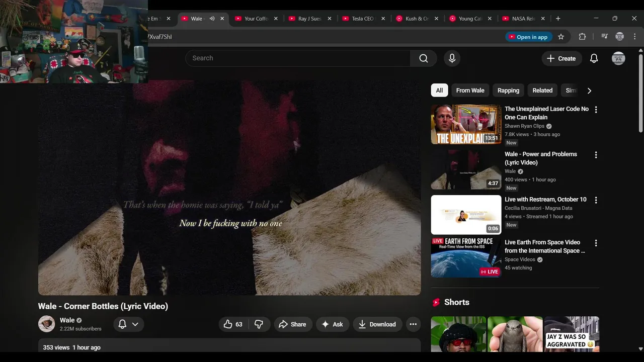The height and width of the screenshot is (362, 644).
Task: Mute audio icon on Wale tab
Action: tap(212, 19)
